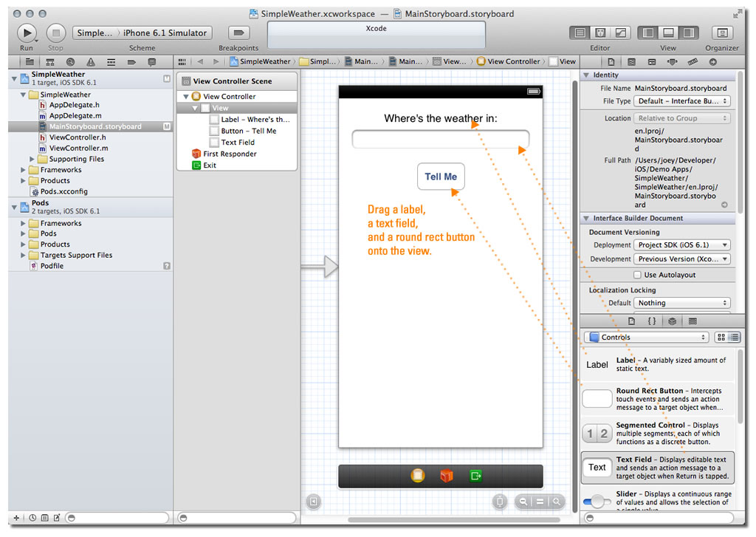This screenshot has width=756, height=537.
Task: Open the Log navigator icon
Action: tap(152, 62)
